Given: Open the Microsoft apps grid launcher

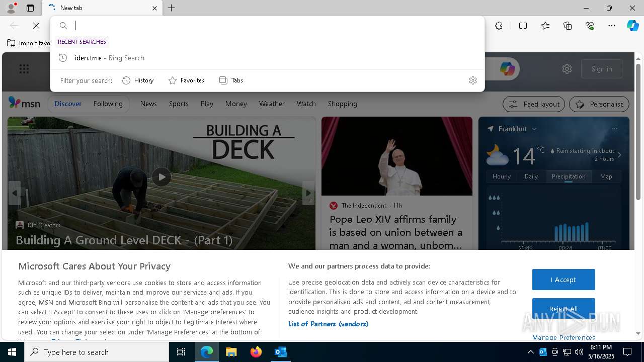Looking at the screenshot, I should (x=24, y=69).
